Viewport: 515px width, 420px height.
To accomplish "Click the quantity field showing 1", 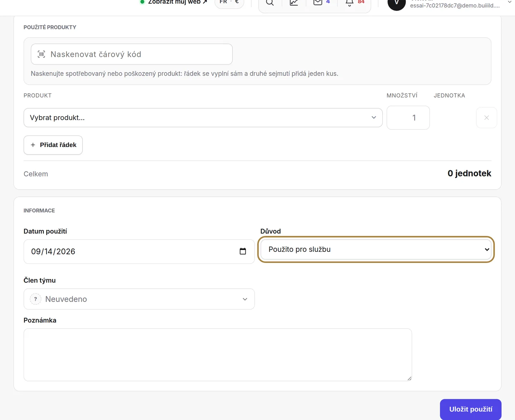I will pyautogui.click(x=408, y=118).
